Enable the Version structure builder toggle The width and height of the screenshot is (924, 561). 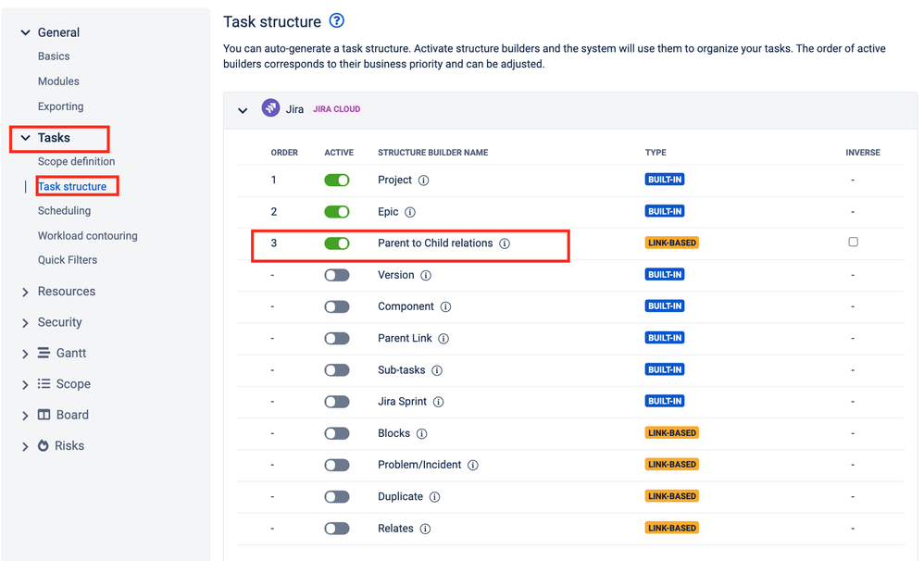[337, 275]
